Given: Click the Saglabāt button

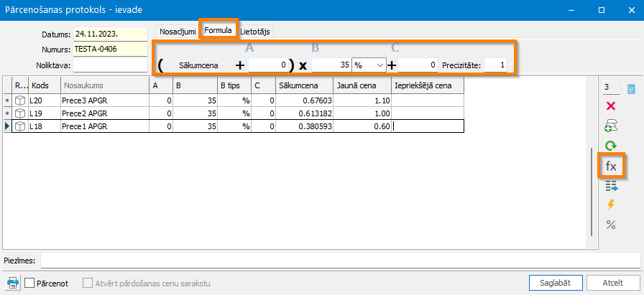Looking at the screenshot, I should coord(556,283).
